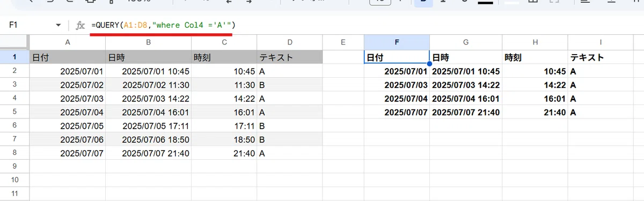This screenshot has height=201, width=644.
Task: Click the QUERY formula in formula bar
Action: coord(163,25)
